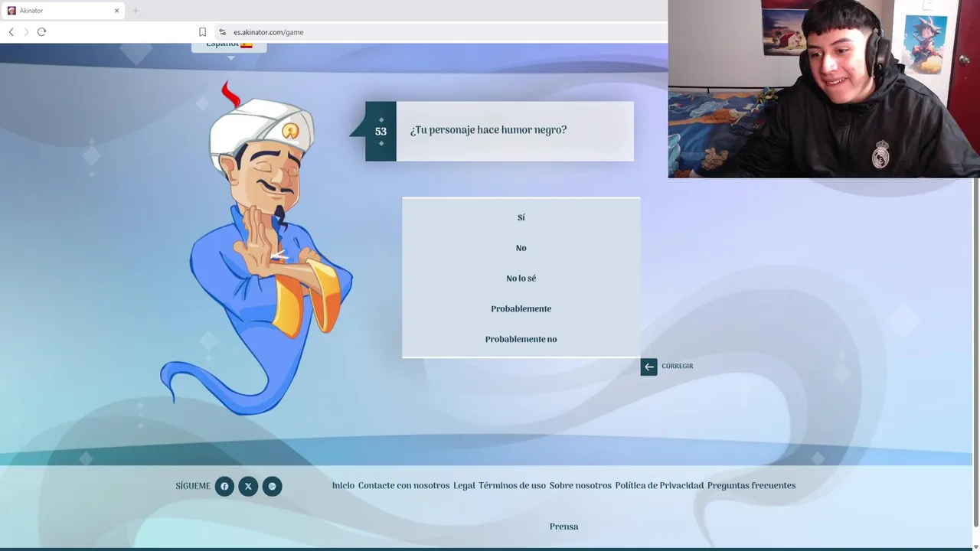Open Akinator's X (Twitter) icon
980x551 pixels.
[x=248, y=486]
